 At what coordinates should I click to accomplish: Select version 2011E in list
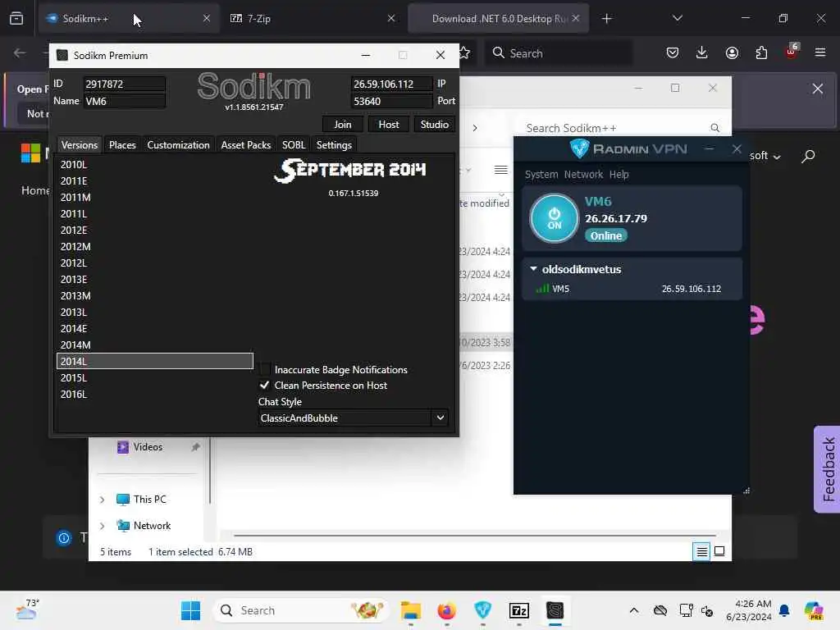(154, 181)
